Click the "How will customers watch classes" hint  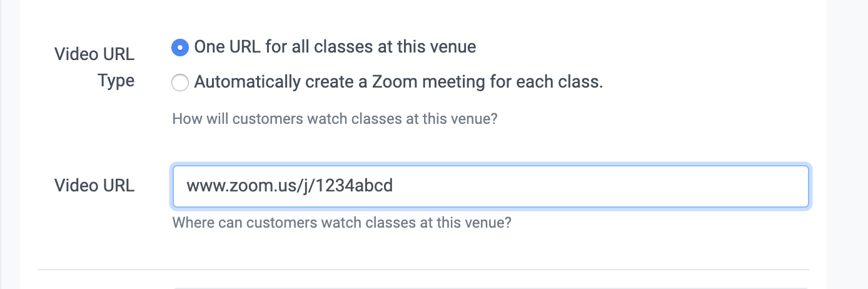335,118
